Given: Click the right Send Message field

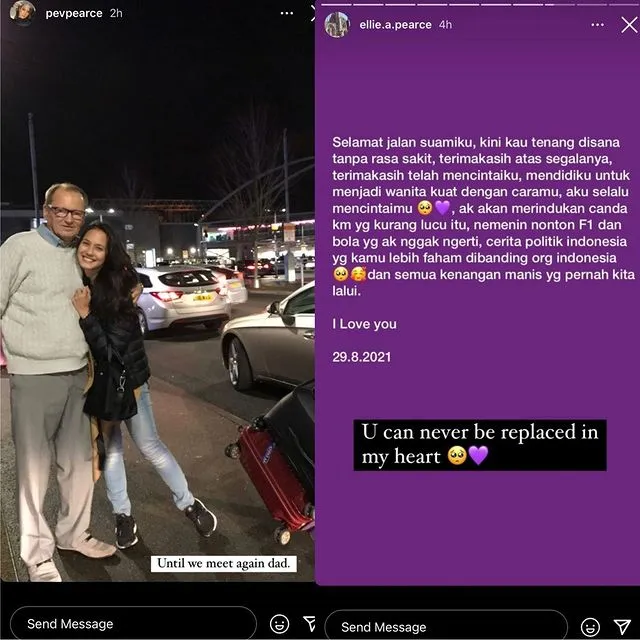Looking at the screenshot, I should coord(446,627).
